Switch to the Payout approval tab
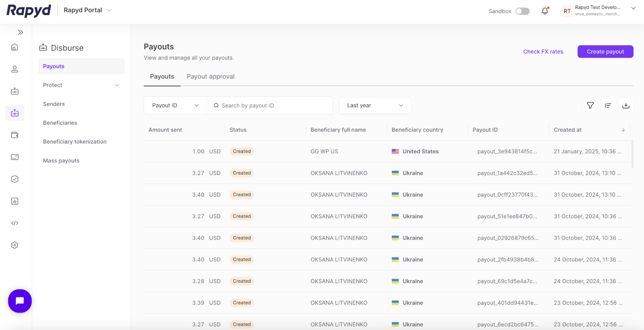This screenshot has width=644, height=330. click(210, 76)
